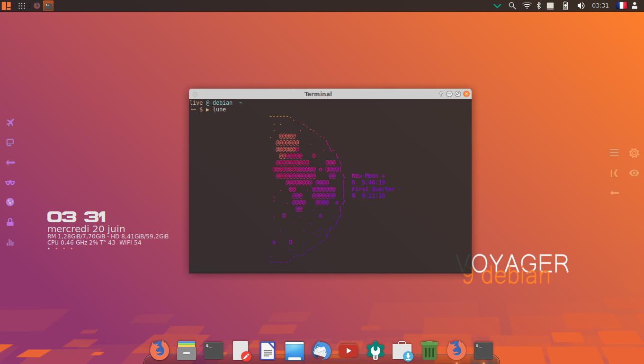Click the Terminal title bar text

coord(318,94)
